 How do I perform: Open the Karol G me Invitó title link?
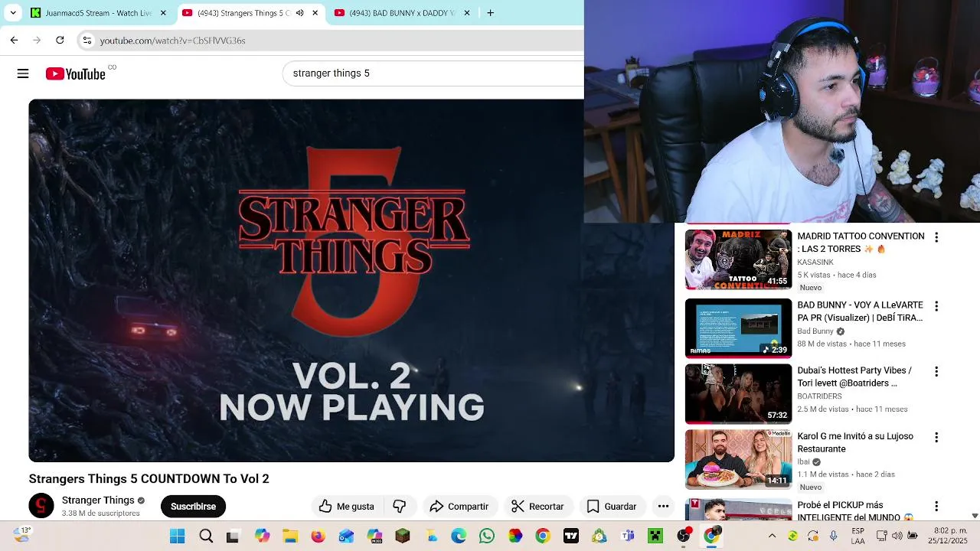tap(855, 442)
